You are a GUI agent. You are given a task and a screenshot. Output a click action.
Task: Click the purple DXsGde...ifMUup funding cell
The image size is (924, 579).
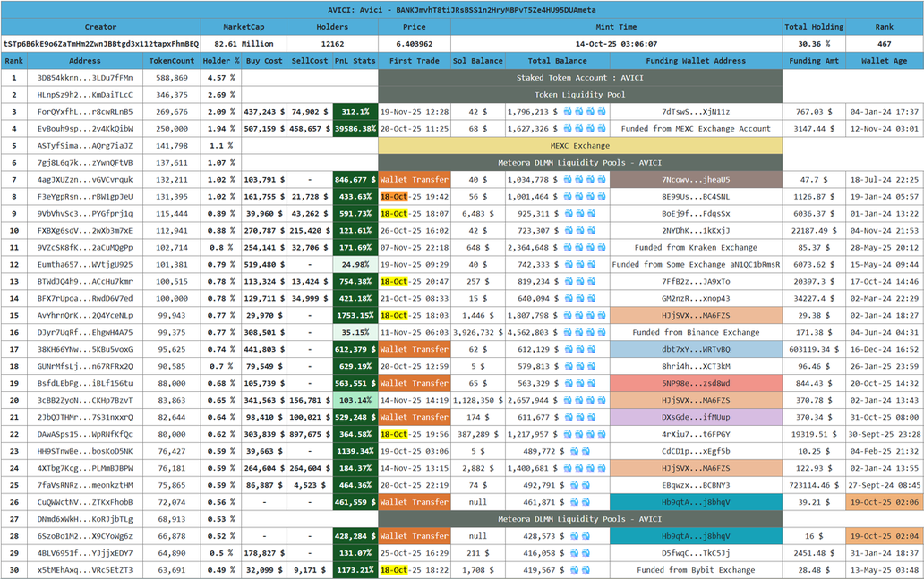tap(696, 417)
